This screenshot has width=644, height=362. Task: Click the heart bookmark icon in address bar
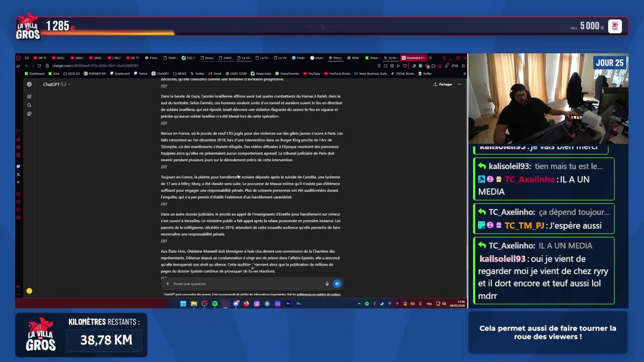click(x=405, y=66)
